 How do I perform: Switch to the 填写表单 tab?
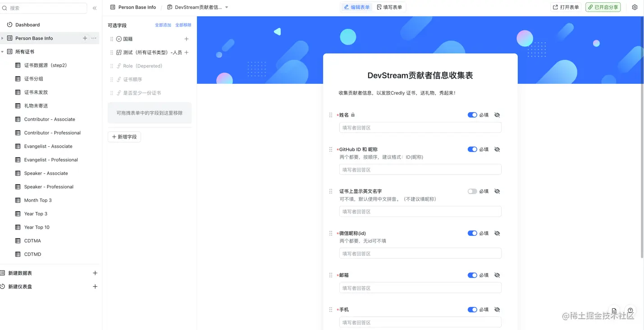click(x=390, y=7)
